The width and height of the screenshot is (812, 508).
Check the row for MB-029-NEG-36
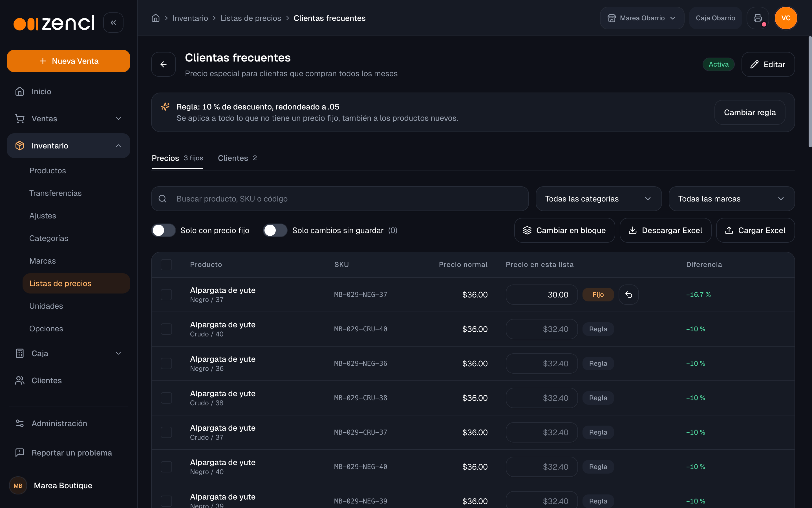[166, 364]
